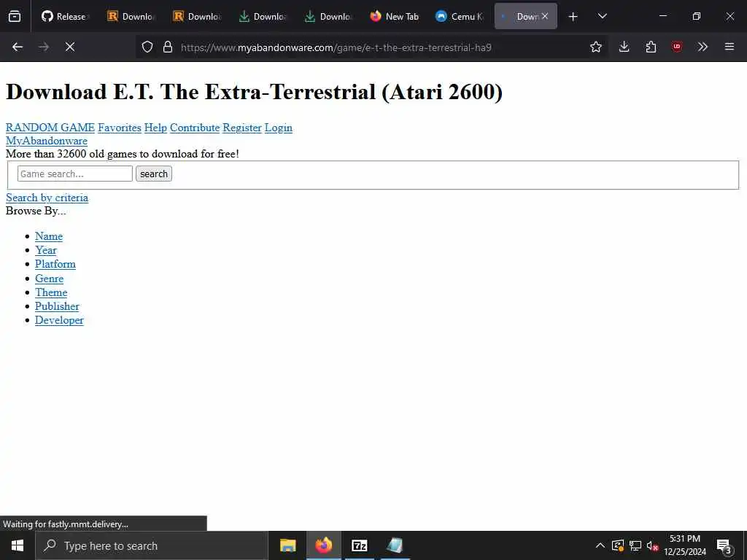The image size is (747, 560).
Task: View site security lock information
Action: (168, 47)
